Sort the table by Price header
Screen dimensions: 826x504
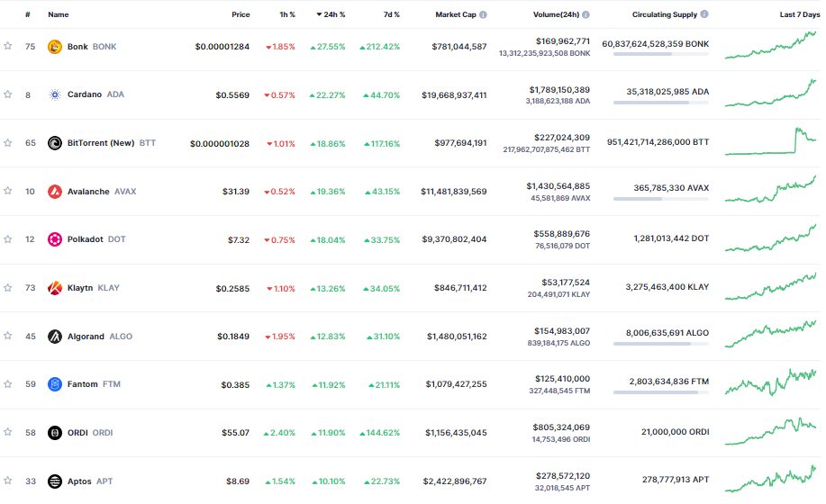tap(241, 15)
